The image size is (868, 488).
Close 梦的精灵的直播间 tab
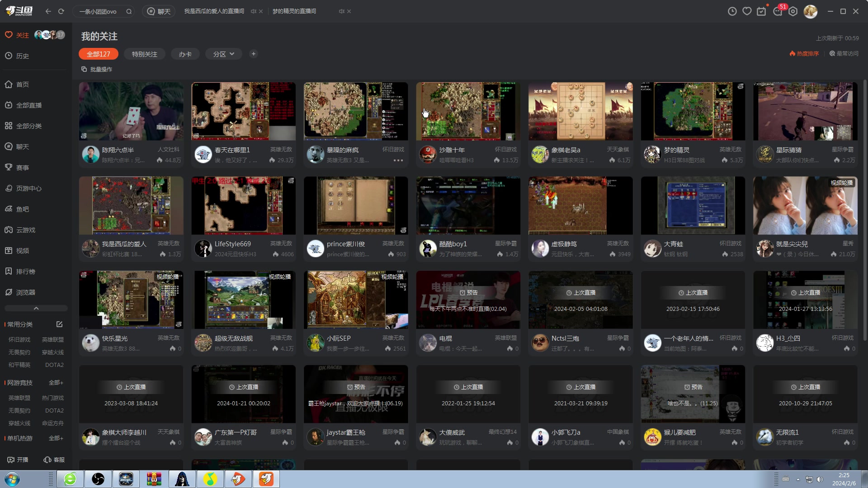[x=349, y=11]
